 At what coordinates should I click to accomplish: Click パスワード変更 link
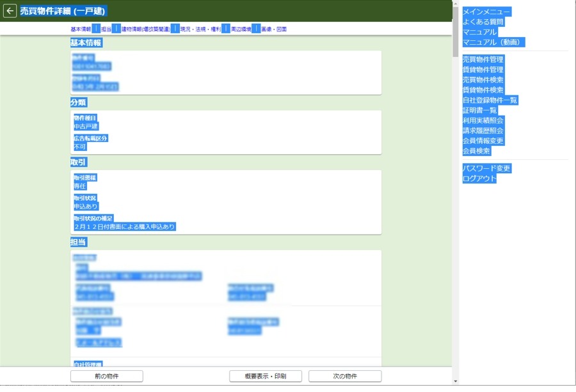coord(486,168)
